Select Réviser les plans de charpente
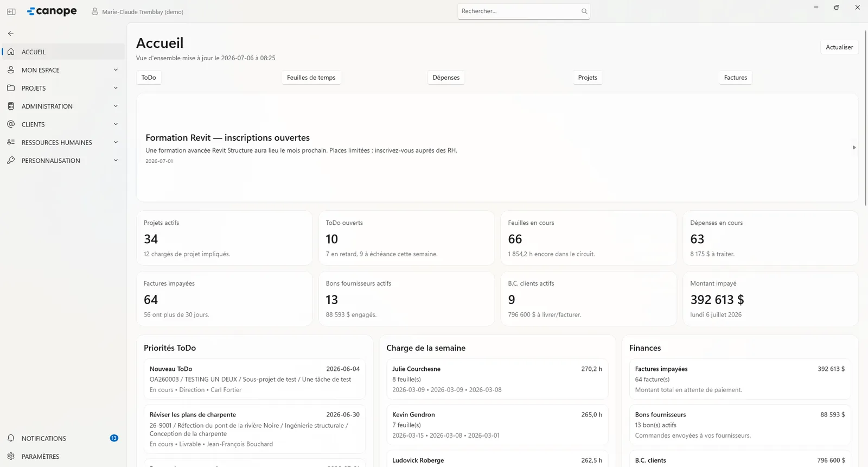Viewport: 868px width, 467px height. tap(254, 429)
